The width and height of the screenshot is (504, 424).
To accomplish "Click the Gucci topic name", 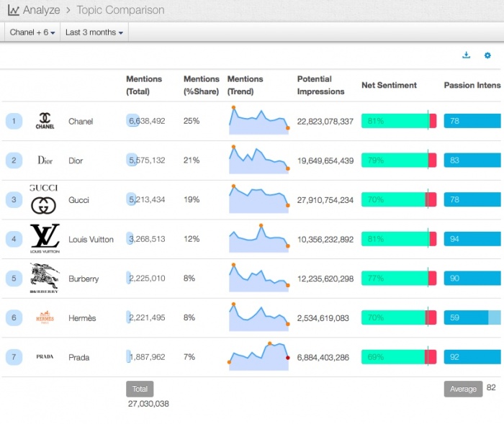I will [x=78, y=200].
